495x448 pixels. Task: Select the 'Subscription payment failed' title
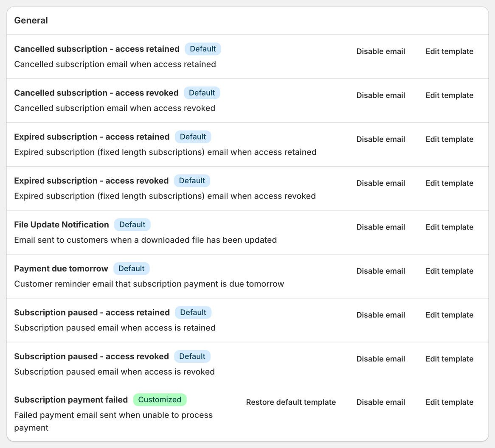[x=71, y=400]
